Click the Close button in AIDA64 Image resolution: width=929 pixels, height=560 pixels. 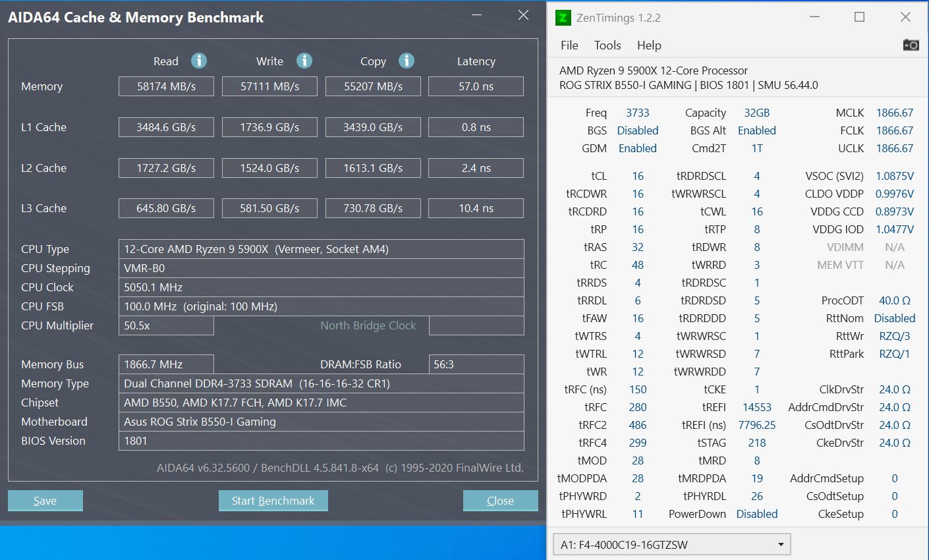click(500, 501)
